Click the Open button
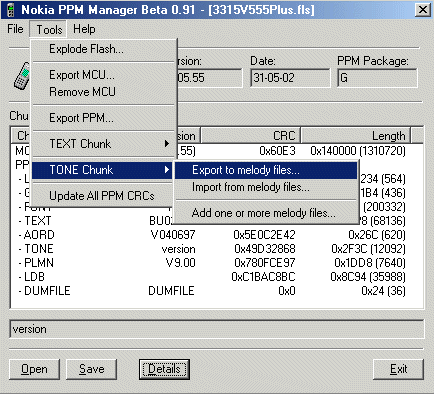This screenshot has width=434, height=394. (34, 369)
